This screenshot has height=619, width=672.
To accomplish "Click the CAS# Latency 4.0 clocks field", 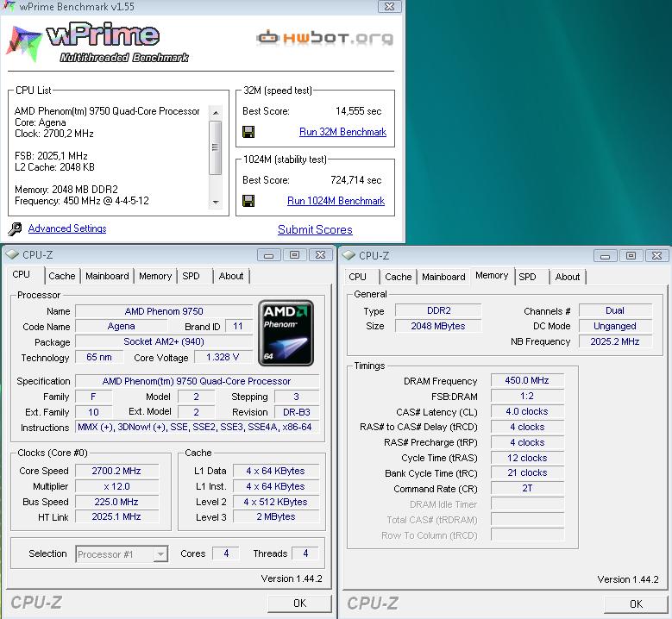I will [x=527, y=412].
